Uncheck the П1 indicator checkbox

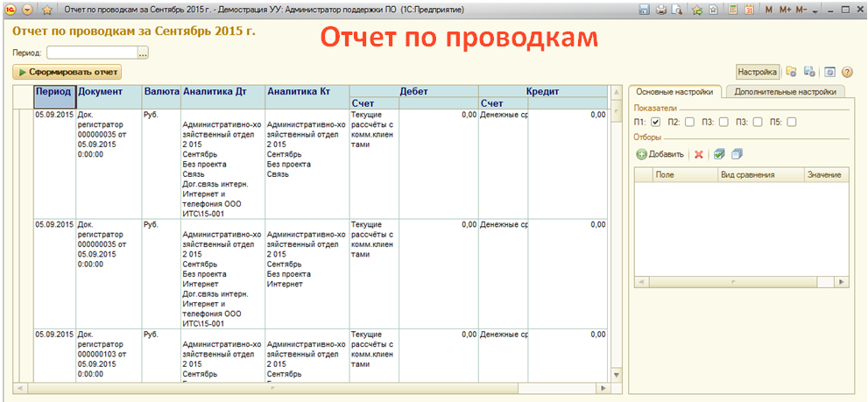[655, 122]
